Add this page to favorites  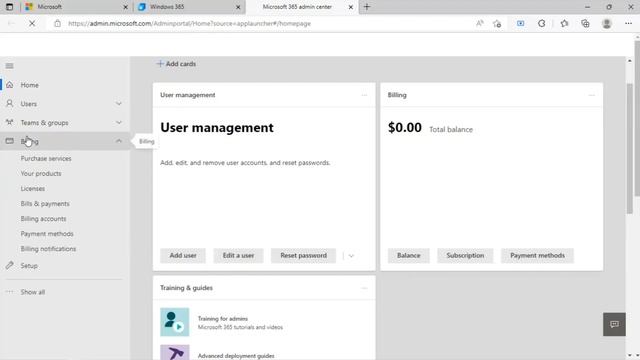[x=497, y=24]
